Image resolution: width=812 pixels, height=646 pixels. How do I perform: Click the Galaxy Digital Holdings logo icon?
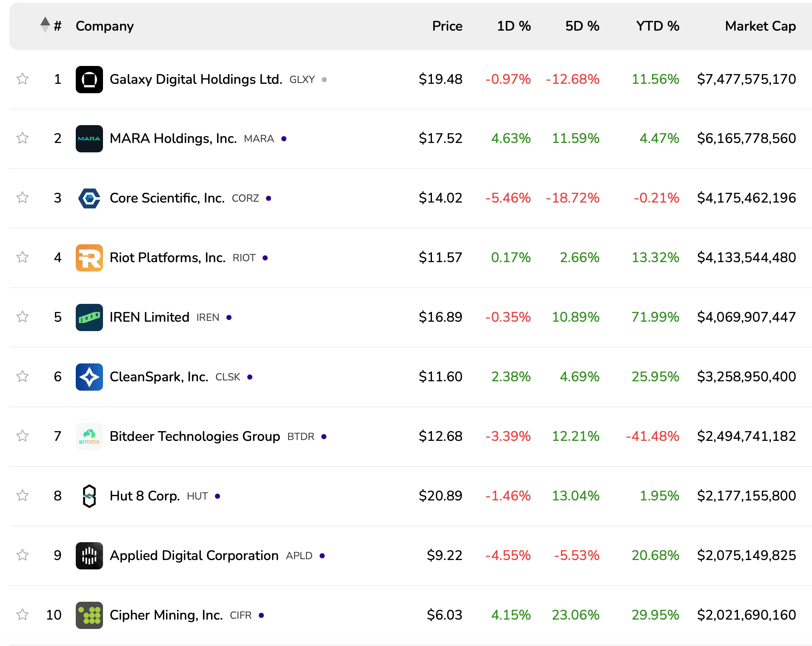[89, 79]
